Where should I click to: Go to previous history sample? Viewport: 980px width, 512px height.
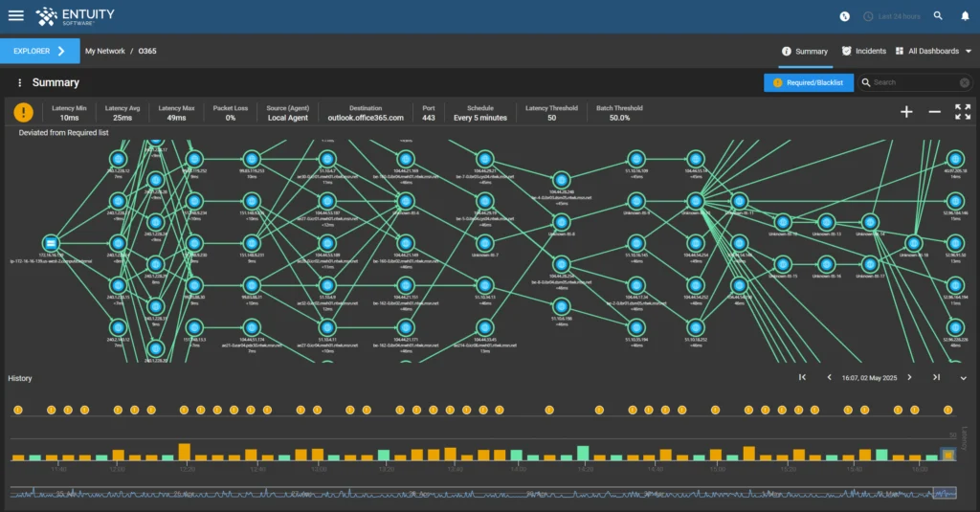point(830,377)
